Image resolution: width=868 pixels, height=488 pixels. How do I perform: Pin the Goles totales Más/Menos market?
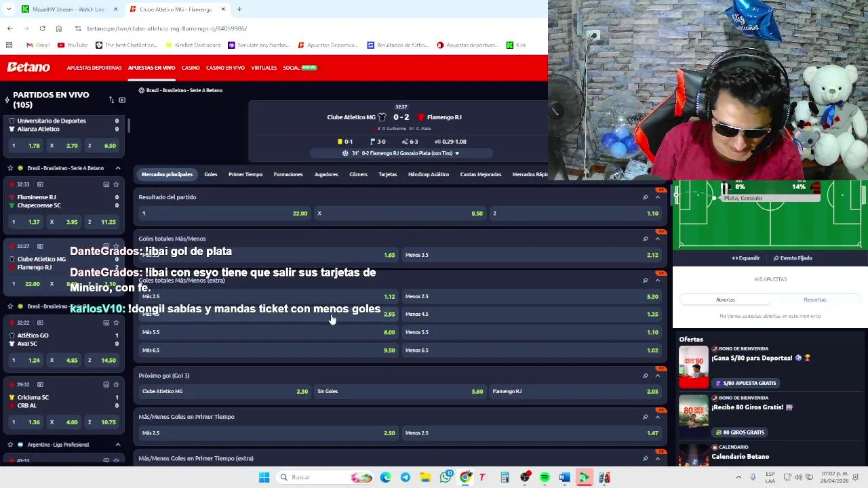click(x=645, y=239)
